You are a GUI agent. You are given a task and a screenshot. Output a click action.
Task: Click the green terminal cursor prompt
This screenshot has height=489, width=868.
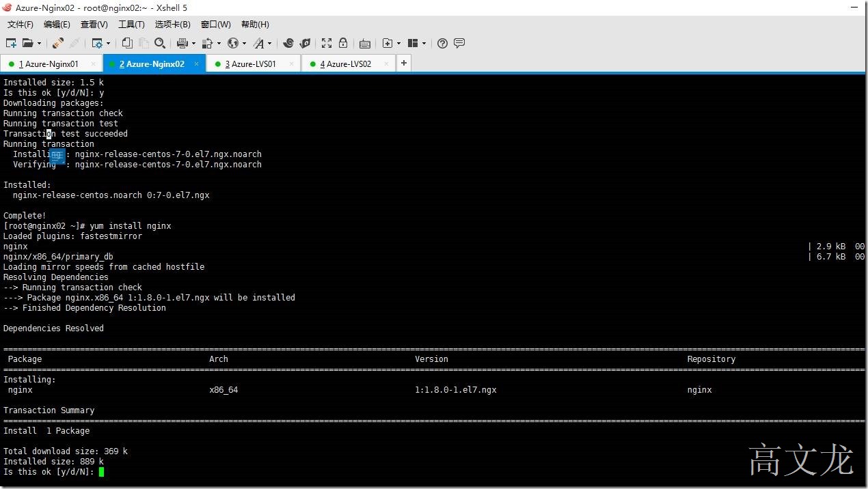(101, 472)
